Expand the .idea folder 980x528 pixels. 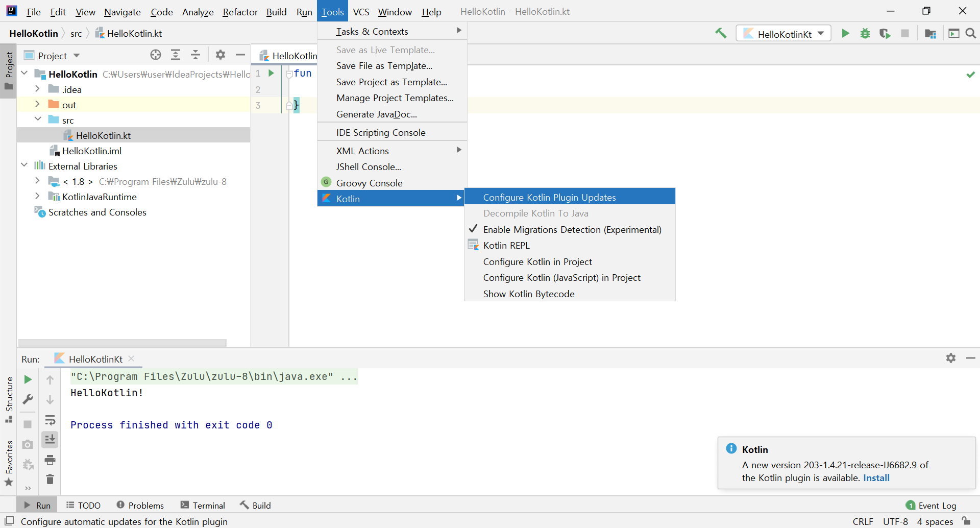[37, 89]
